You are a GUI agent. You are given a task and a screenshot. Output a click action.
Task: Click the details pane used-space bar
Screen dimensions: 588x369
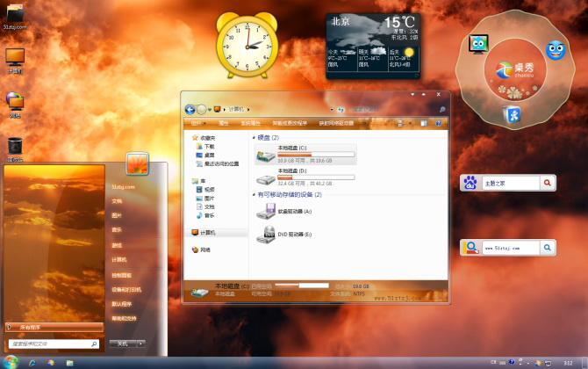[302, 286]
